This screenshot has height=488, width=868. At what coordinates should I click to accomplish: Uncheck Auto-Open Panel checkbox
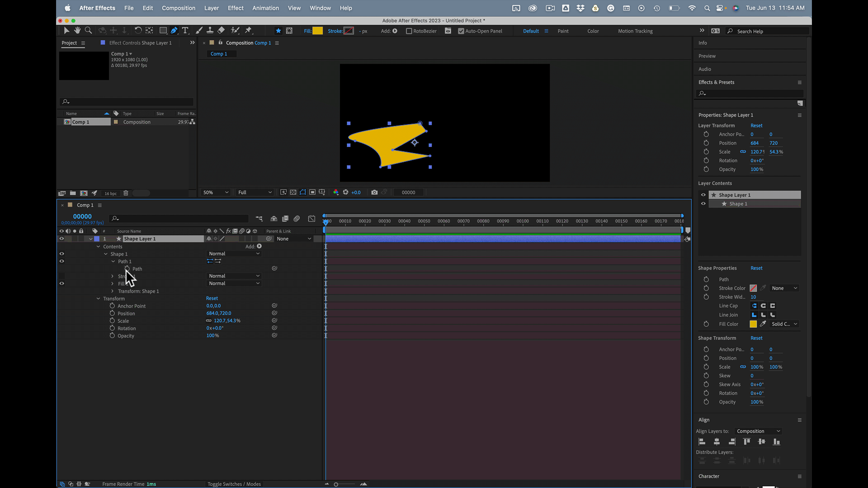pyautogui.click(x=461, y=31)
